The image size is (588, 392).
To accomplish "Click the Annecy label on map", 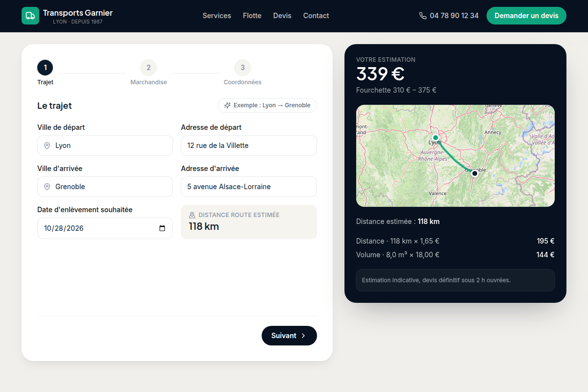I will coord(492,132).
